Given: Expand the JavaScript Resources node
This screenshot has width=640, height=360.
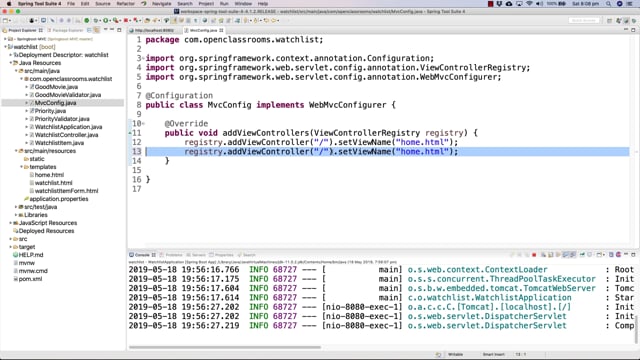Looking at the screenshot, I should [x=11, y=223].
